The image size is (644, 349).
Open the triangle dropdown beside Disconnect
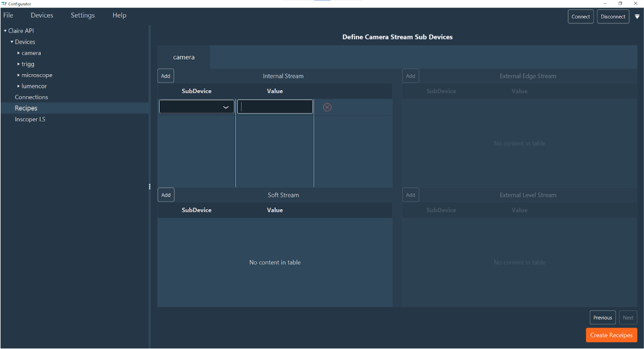click(637, 17)
